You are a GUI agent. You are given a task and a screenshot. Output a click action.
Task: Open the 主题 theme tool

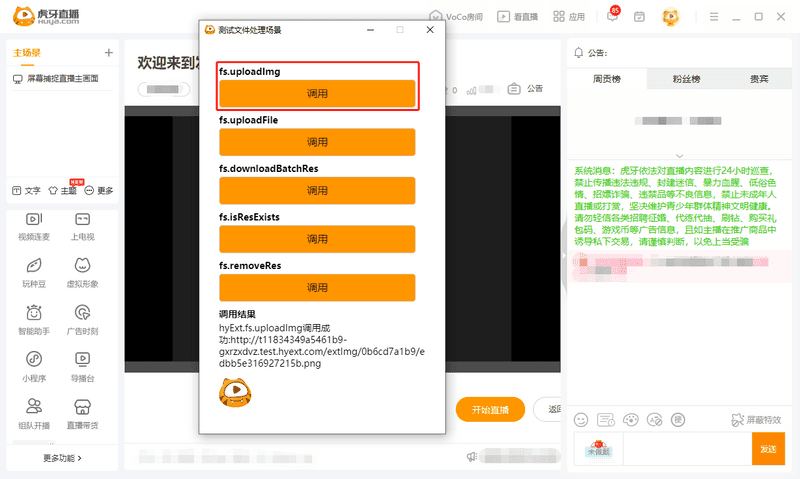(x=62, y=190)
